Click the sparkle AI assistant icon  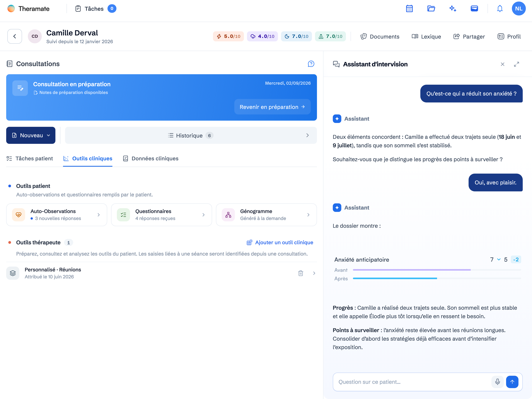point(453,9)
